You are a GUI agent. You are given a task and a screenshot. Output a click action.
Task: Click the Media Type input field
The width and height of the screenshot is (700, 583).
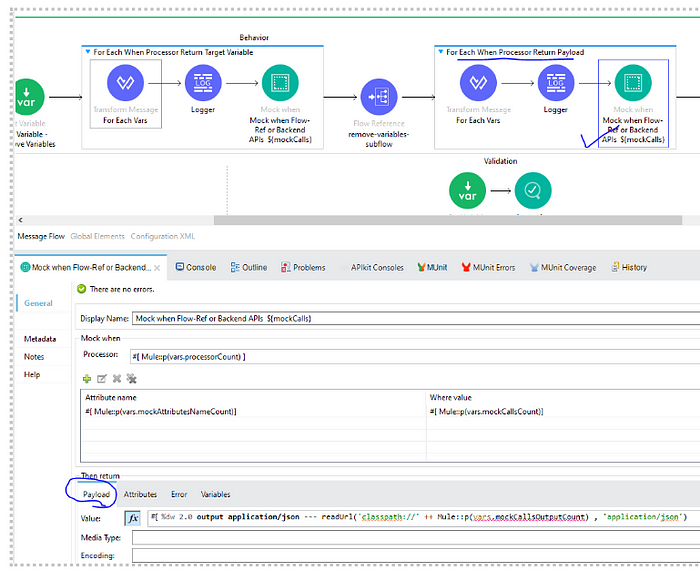pos(416,537)
